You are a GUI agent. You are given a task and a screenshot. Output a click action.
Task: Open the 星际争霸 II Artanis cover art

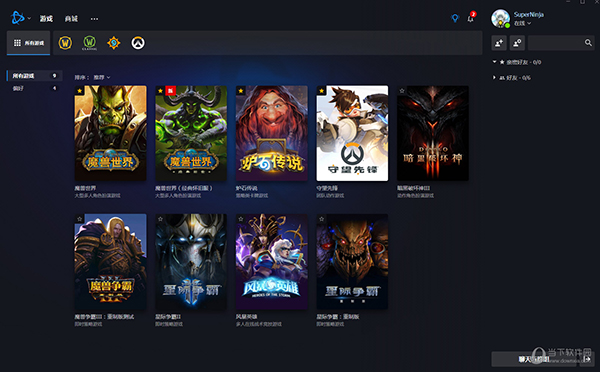(x=191, y=261)
